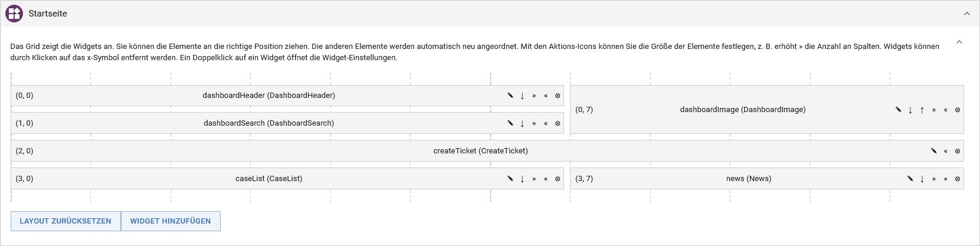The height and width of the screenshot is (246, 980).
Task: Edit the dashboardImage widget with pencil icon
Action: 899,110
